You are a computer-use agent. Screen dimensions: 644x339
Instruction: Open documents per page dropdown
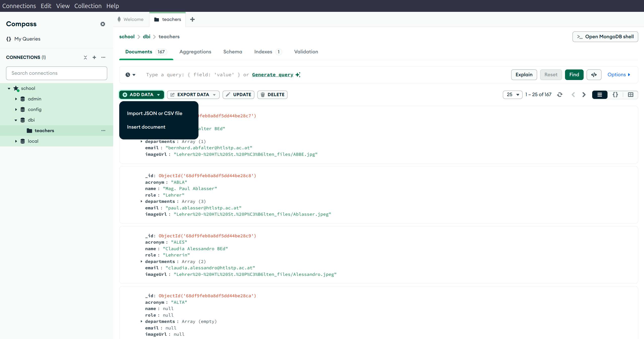[x=512, y=95]
